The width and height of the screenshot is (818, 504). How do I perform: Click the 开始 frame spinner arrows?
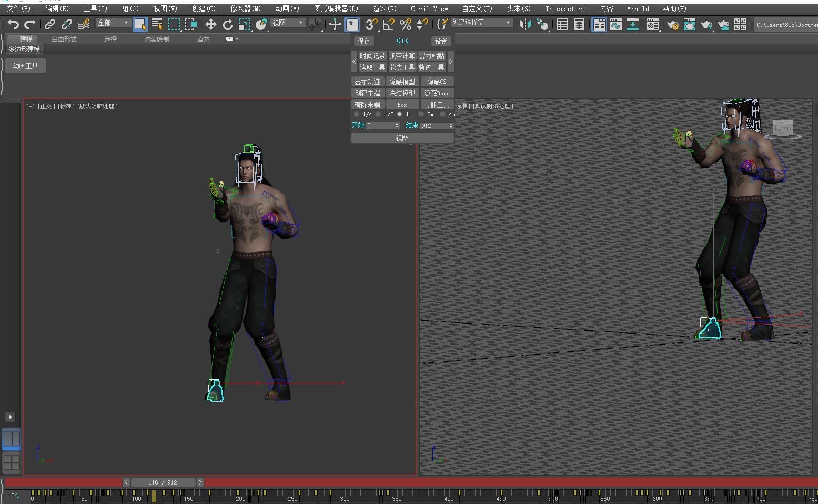[397, 126]
